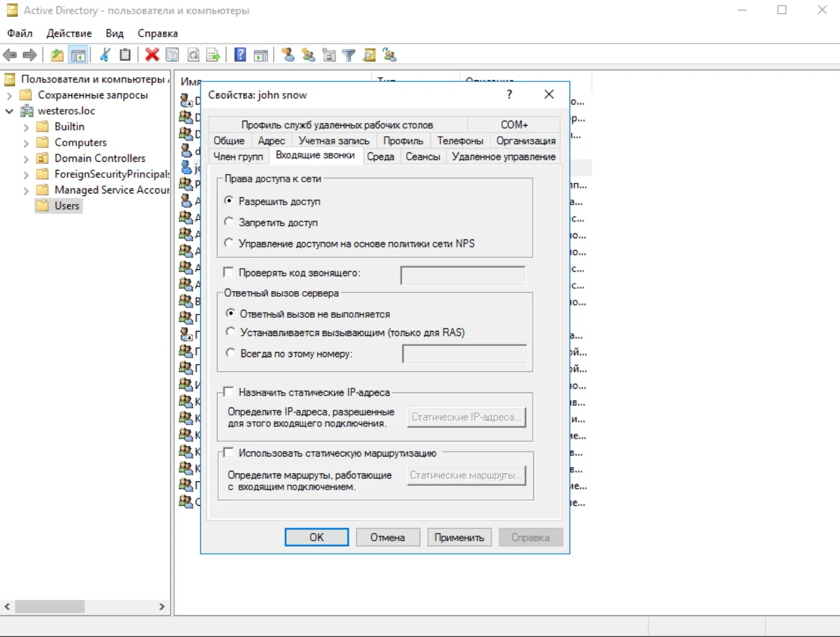Enable assign static IP addresses checkbox
Image resolution: width=840 pixels, height=637 pixels.
pyautogui.click(x=228, y=392)
